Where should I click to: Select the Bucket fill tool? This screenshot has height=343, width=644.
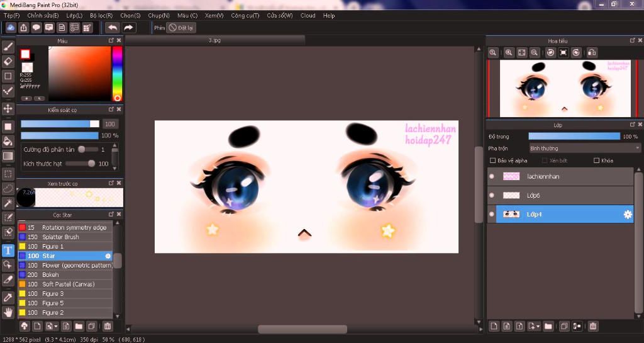tap(8, 142)
